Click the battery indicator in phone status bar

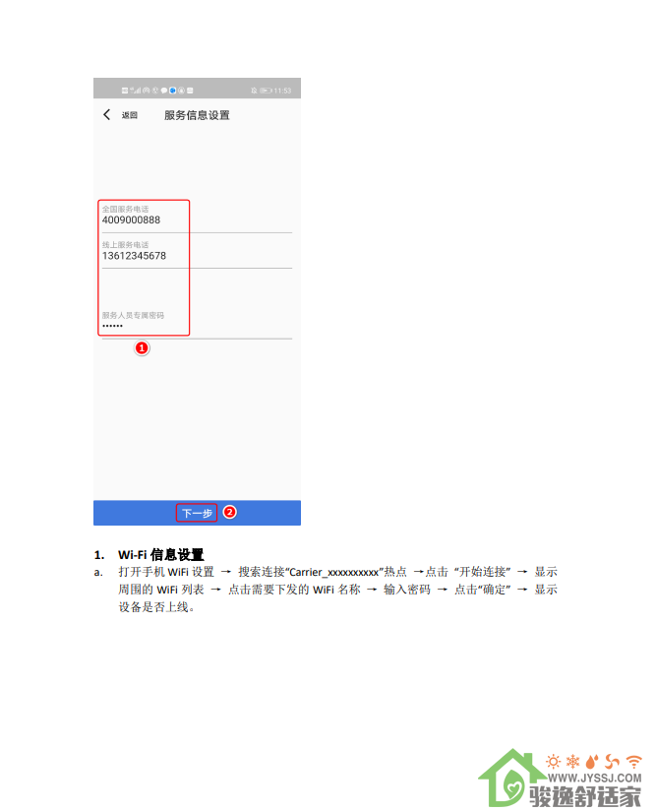click(266, 91)
